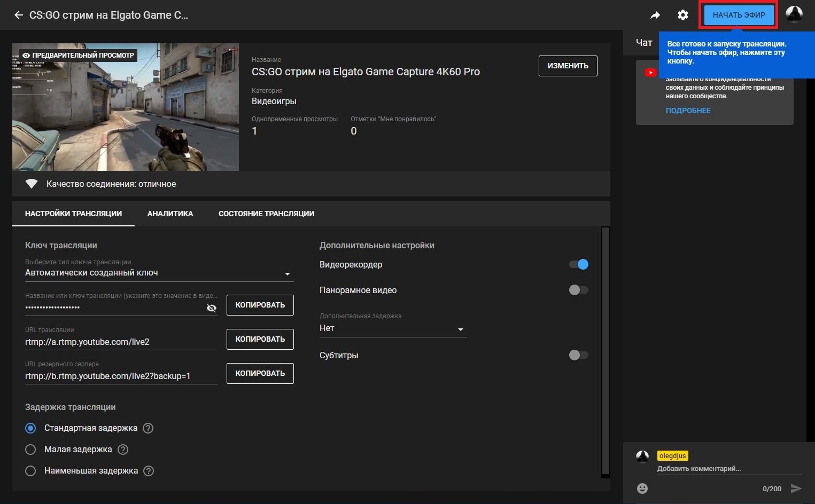Copy the stream URL with Копировать
The width and height of the screenshot is (815, 504).
coord(260,339)
